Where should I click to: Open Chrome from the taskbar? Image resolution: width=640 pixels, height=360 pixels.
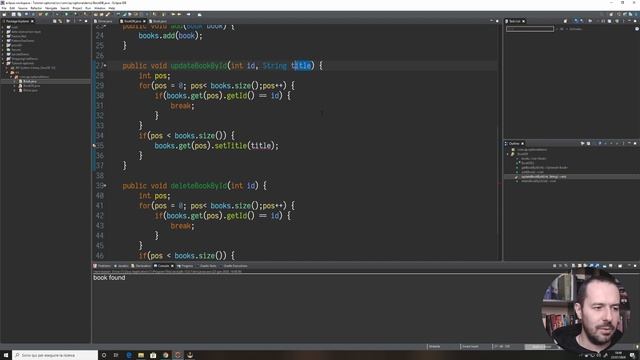[165, 355]
